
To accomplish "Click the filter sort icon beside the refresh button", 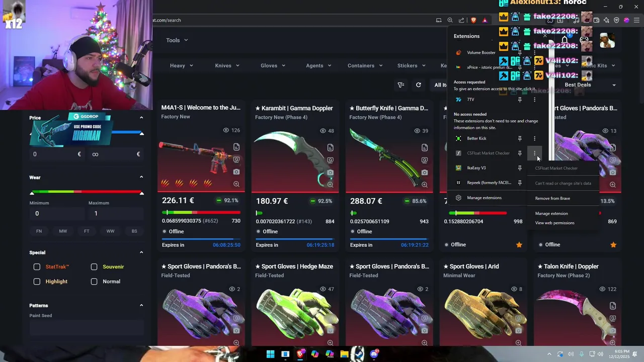I will coord(401,85).
